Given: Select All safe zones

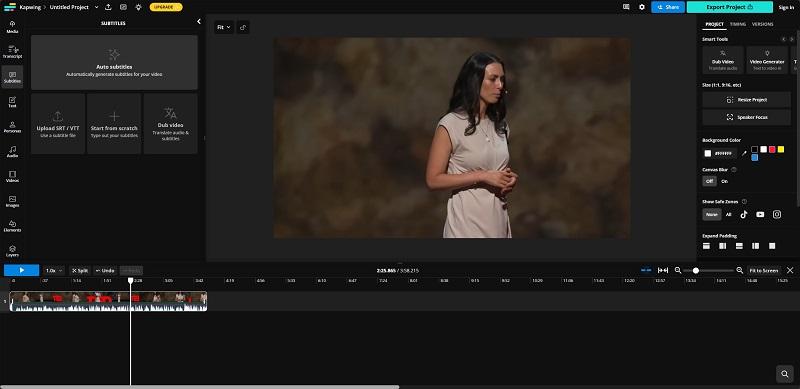Looking at the screenshot, I should 729,214.
